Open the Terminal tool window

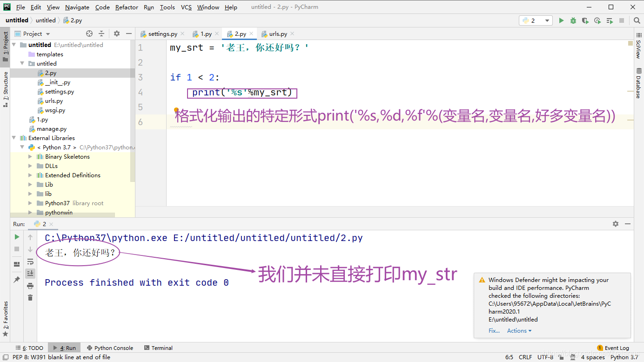pyautogui.click(x=158, y=348)
